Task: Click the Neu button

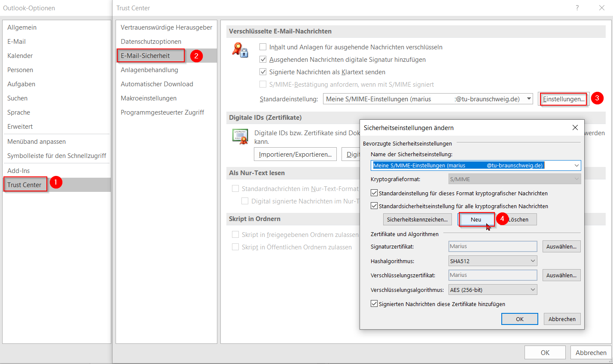Action: click(476, 219)
